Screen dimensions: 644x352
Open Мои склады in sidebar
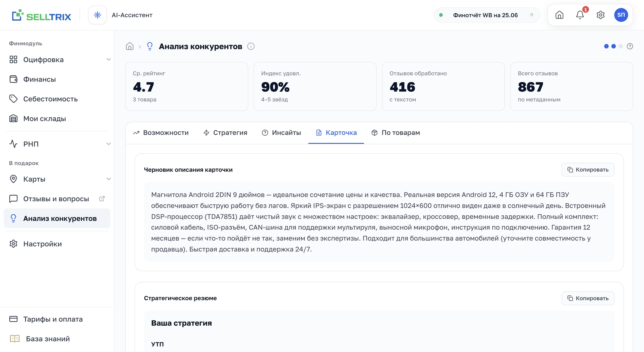(x=57, y=119)
